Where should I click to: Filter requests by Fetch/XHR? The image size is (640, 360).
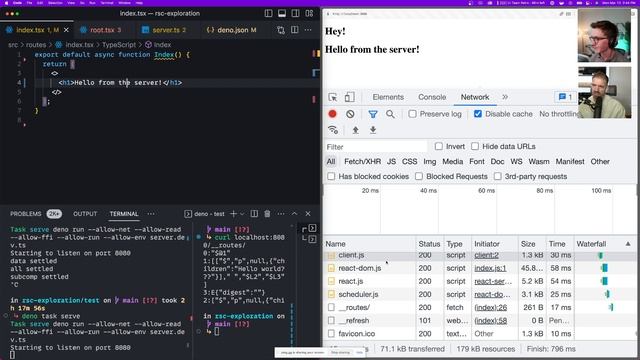tap(362, 162)
